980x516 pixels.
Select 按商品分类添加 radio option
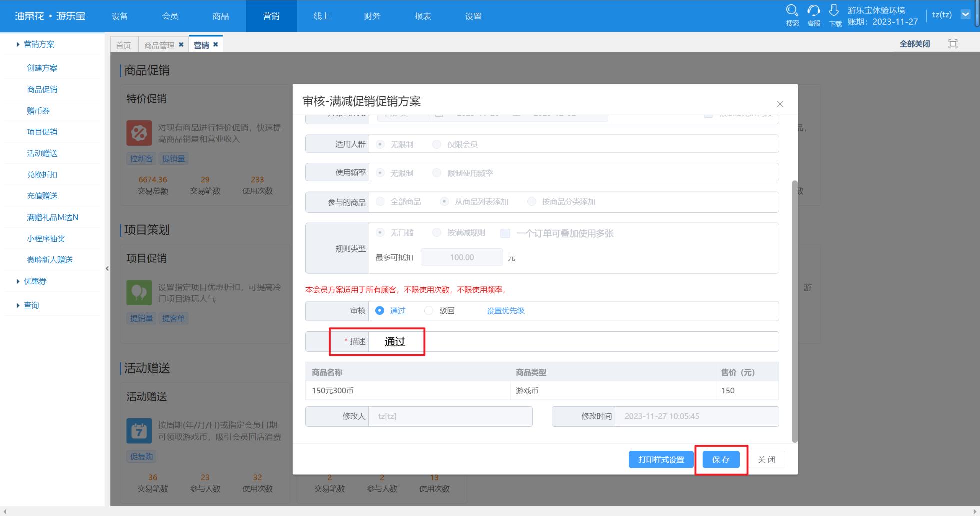click(x=532, y=201)
